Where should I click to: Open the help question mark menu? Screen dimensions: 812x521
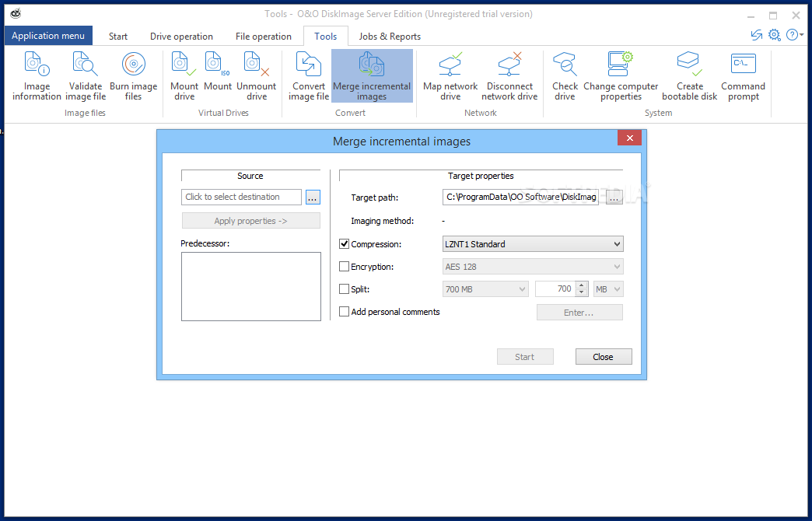794,35
